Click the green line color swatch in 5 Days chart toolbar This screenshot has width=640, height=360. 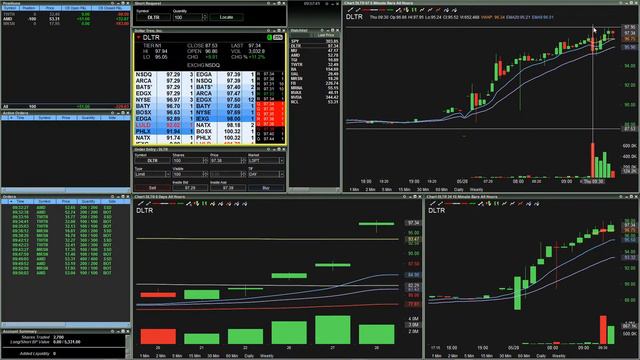(x=180, y=203)
